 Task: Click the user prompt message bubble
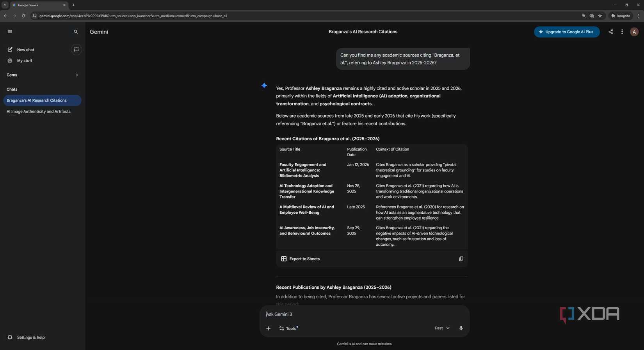[x=403, y=59]
